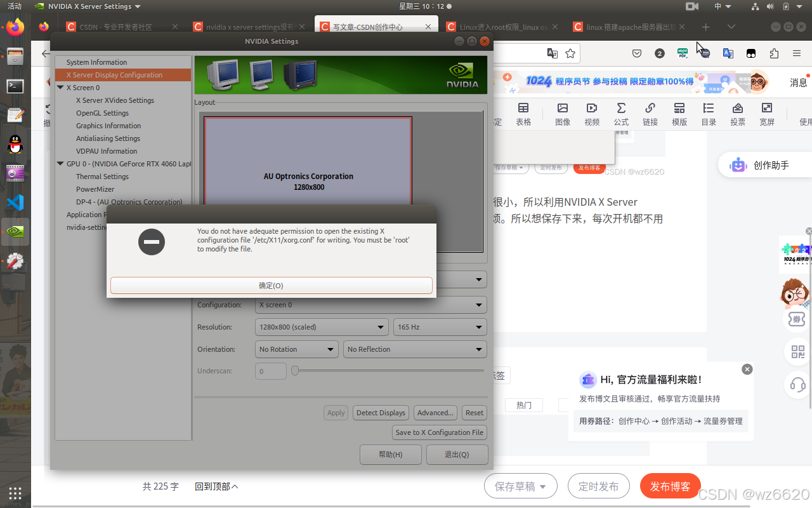
Task: Open the 中 input method menu
Action: pos(723,6)
